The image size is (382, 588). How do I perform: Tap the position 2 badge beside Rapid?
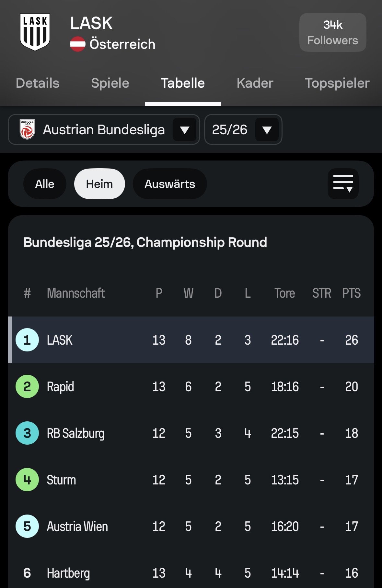(27, 386)
